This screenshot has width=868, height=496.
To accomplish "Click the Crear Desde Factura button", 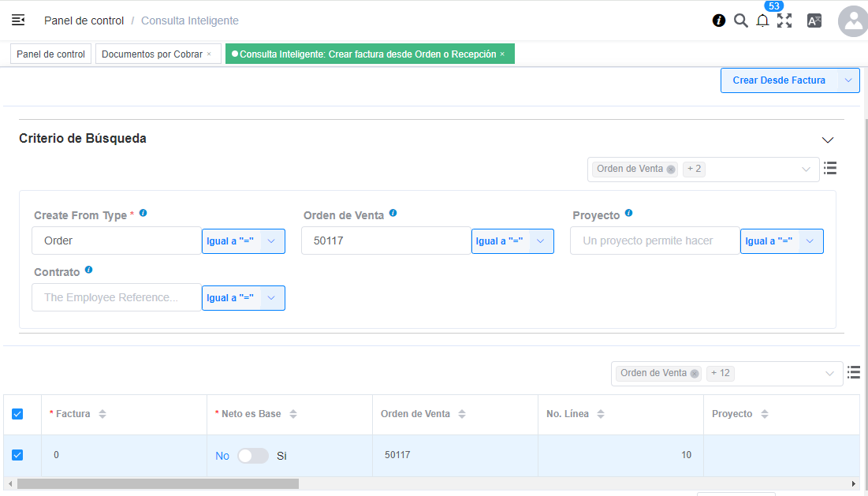I will [x=778, y=80].
